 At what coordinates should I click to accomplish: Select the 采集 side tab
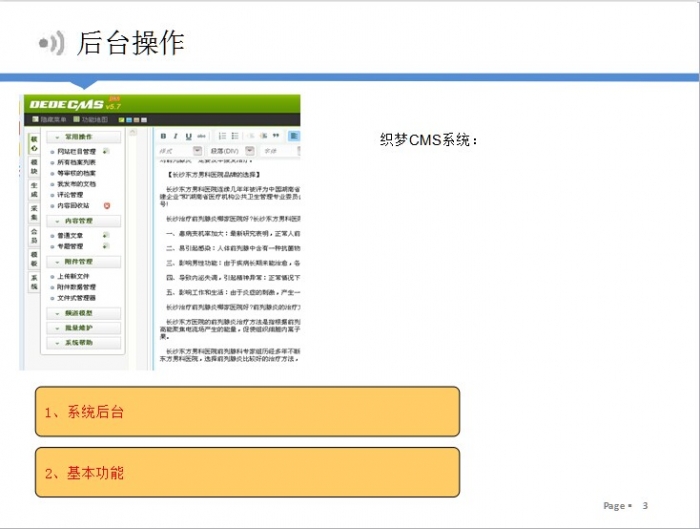33,212
